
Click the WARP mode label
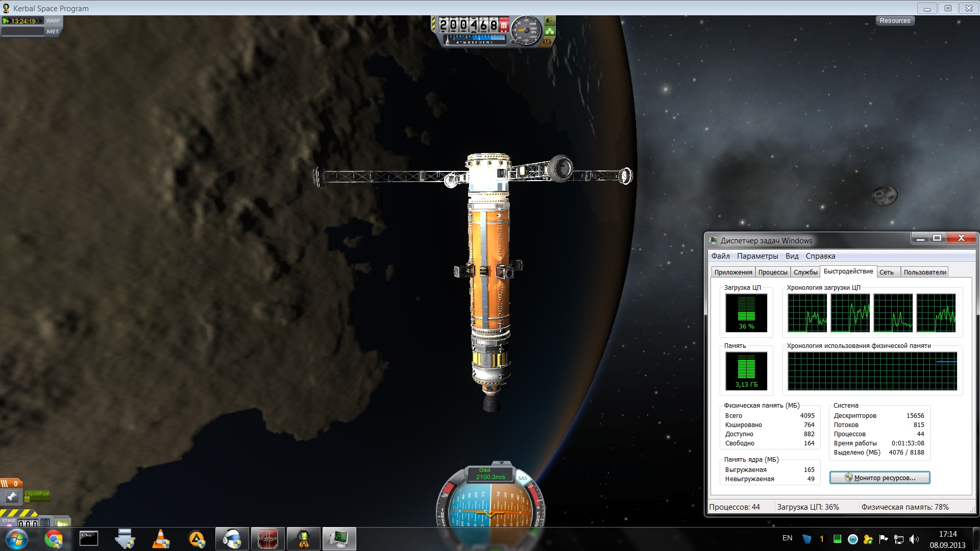[53, 21]
